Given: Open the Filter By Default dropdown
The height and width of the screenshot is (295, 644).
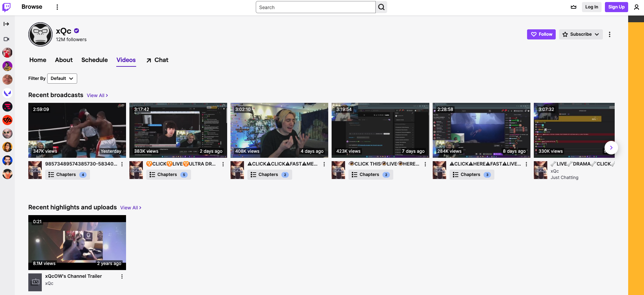Looking at the screenshot, I should click(62, 79).
